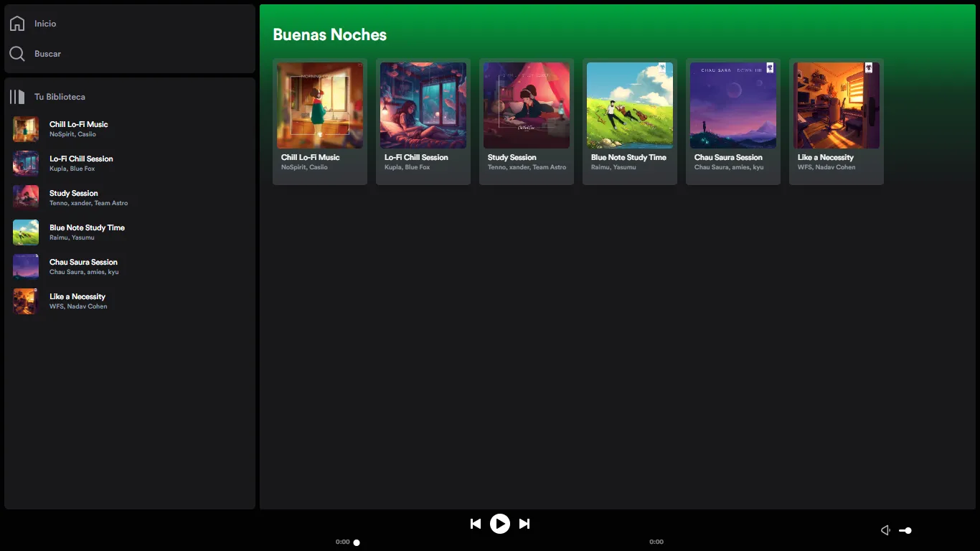The height and width of the screenshot is (551, 980).
Task: Click the Like a Necessity thumbnail in the sidebar
Action: tap(26, 301)
